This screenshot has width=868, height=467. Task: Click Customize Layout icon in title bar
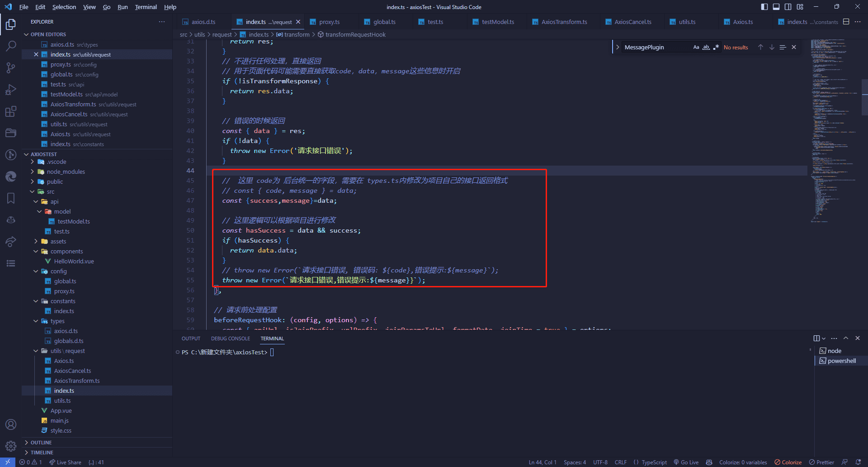pos(800,7)
